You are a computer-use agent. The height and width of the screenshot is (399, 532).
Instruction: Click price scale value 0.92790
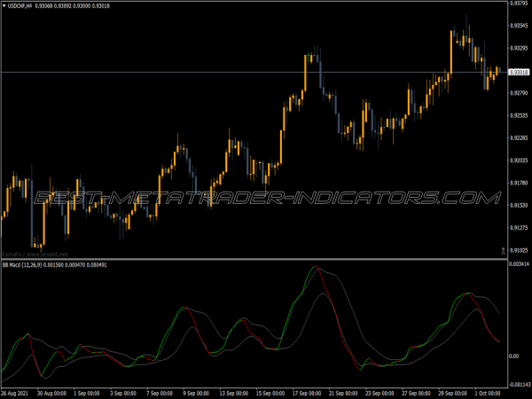(519, 93)
